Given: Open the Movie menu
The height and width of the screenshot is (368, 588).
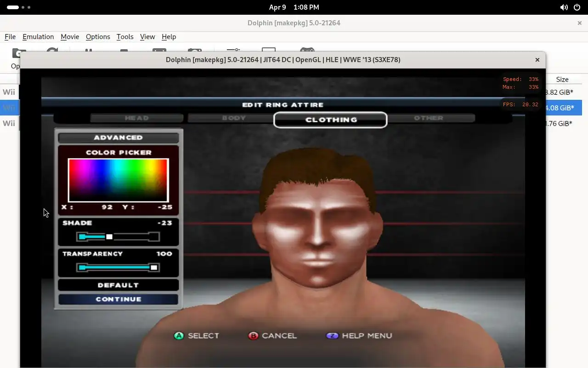Looking at the screenshot, I should click(70, 37).
